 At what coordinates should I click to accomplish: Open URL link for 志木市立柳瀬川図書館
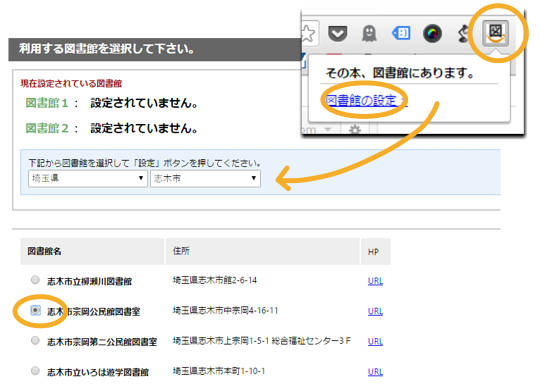(375, 281)
